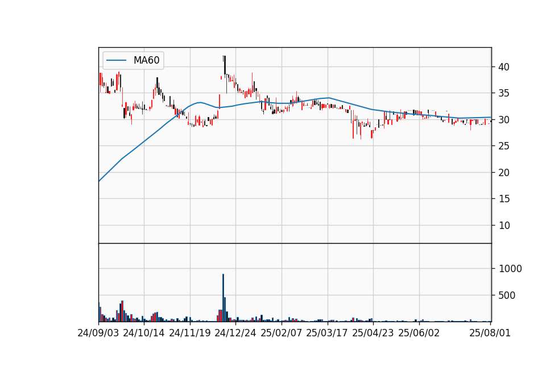
Task: Click the 25/08/01 date label
Action: pyautogui.click(x=490, y=333)
